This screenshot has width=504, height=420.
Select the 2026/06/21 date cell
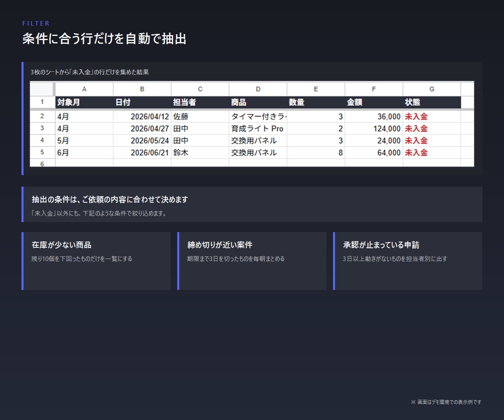pos(142,152)
